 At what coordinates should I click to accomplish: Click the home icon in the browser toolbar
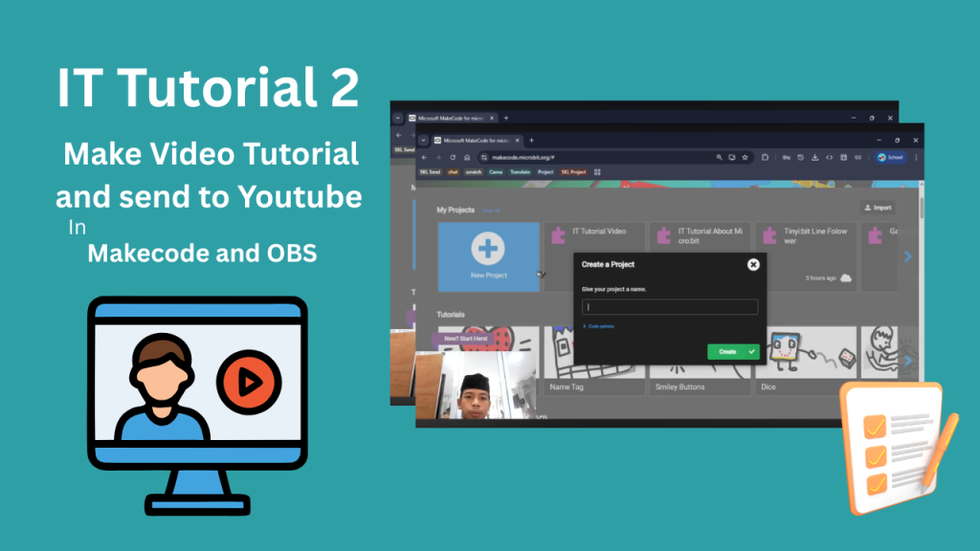467,158
